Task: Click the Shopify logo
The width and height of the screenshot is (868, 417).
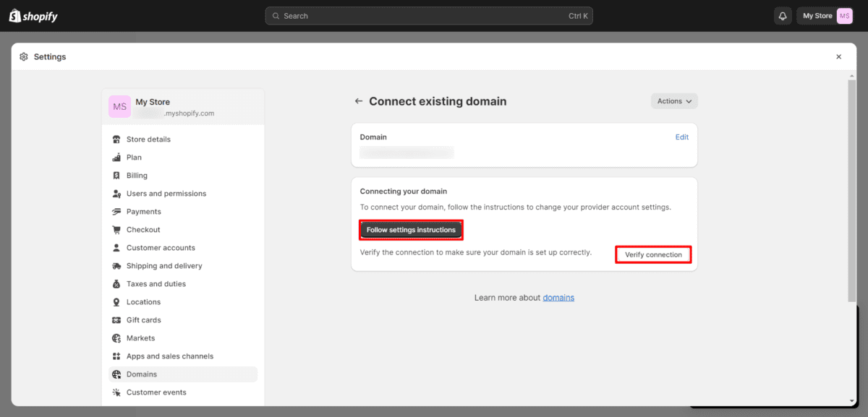Action: (x=33, y=15)
